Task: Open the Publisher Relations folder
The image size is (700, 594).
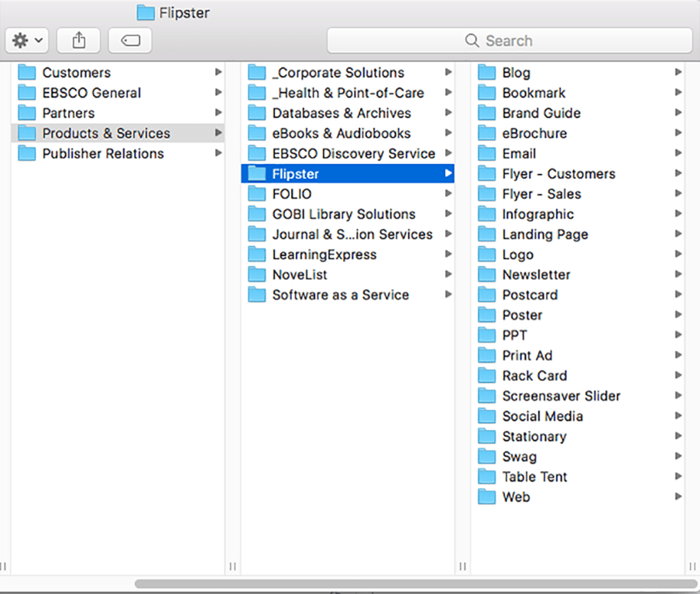Action: point(103,153)
